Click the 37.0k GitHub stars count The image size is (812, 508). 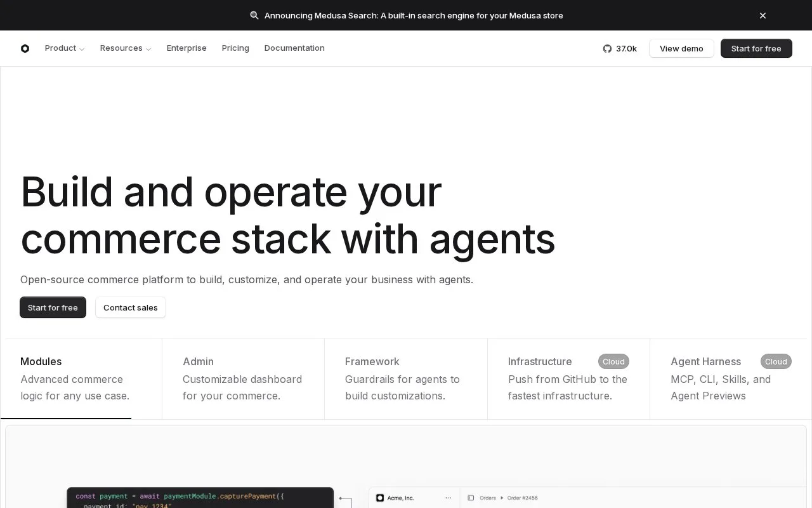626,48
